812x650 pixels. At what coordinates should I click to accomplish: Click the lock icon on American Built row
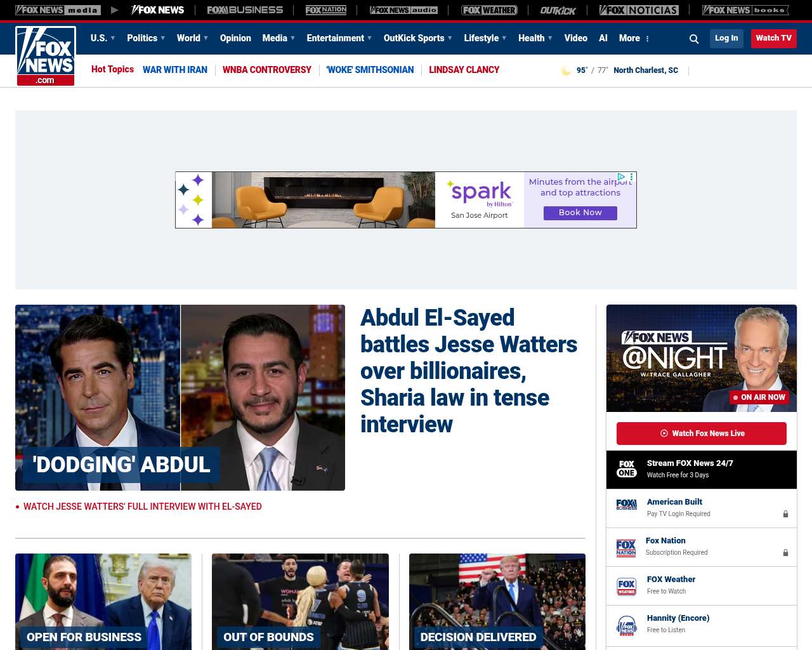click(785, 514)
